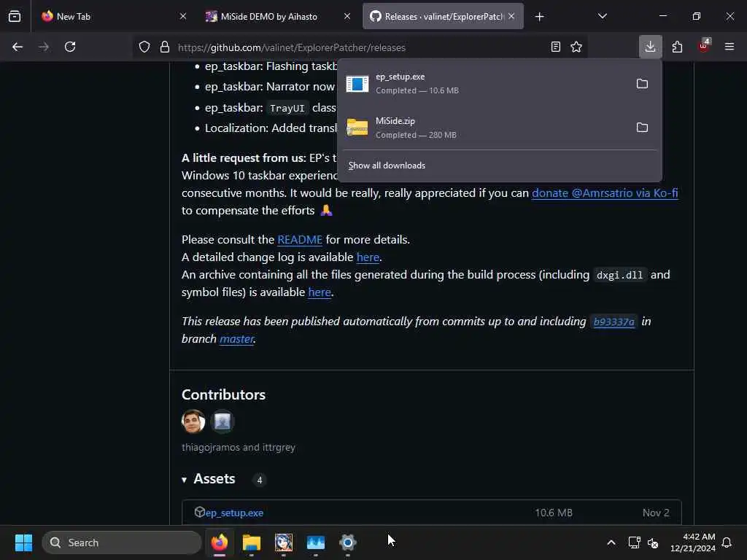The image size is (747, 560).
Task: Open the master branch link
Action: 236,338
